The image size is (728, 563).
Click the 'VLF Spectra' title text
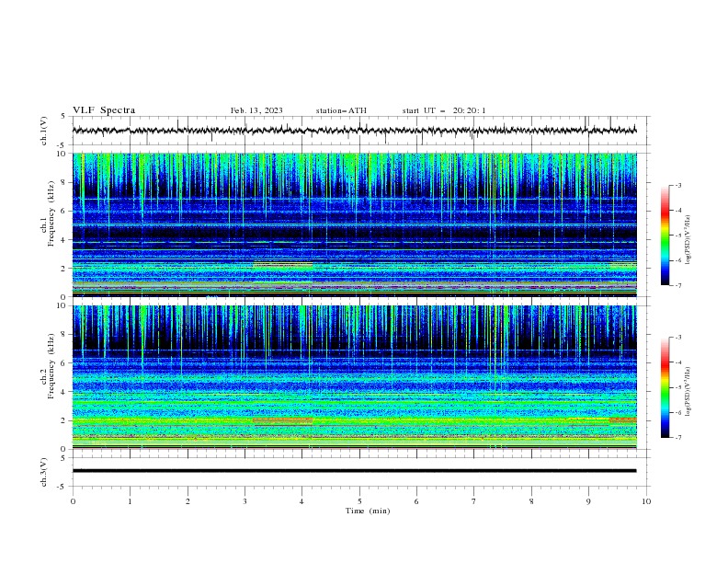[104, 110]
